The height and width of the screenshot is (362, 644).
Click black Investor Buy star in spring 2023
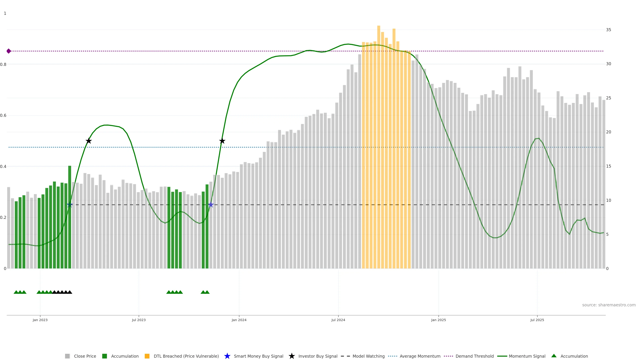point(89,141)
